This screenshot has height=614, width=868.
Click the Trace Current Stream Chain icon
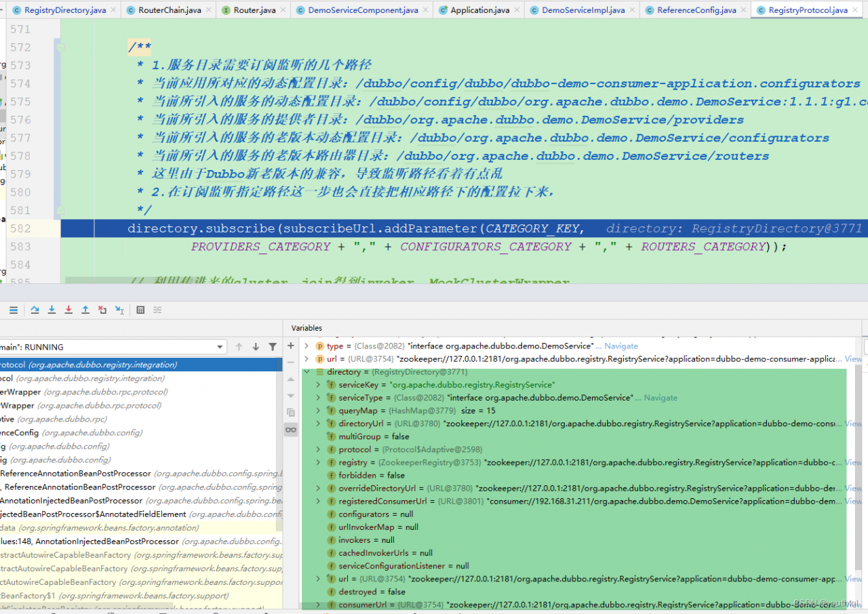pyautogui.click(x=157, y=310)
